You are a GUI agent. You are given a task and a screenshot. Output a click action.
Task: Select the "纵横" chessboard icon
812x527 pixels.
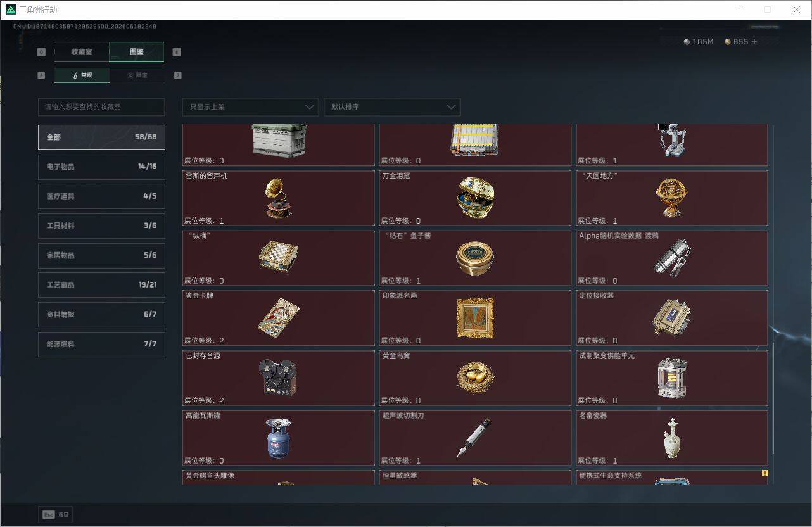coord(278,258)
